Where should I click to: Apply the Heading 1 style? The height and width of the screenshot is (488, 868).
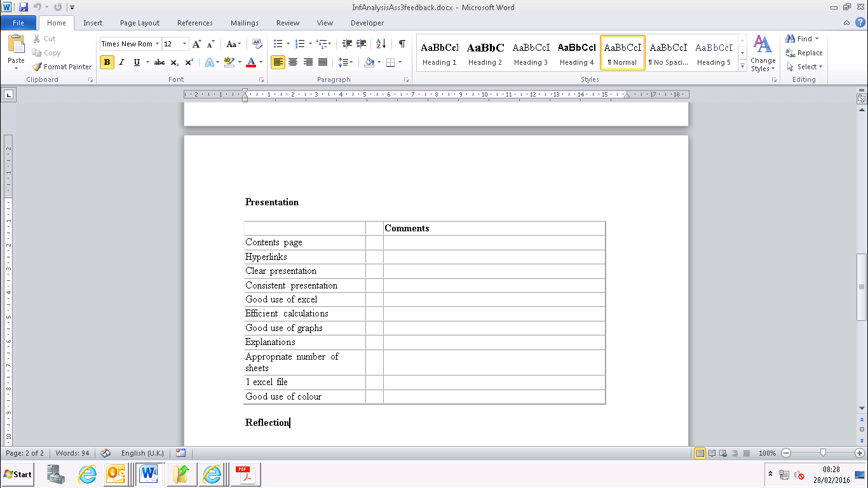point(439,53)
